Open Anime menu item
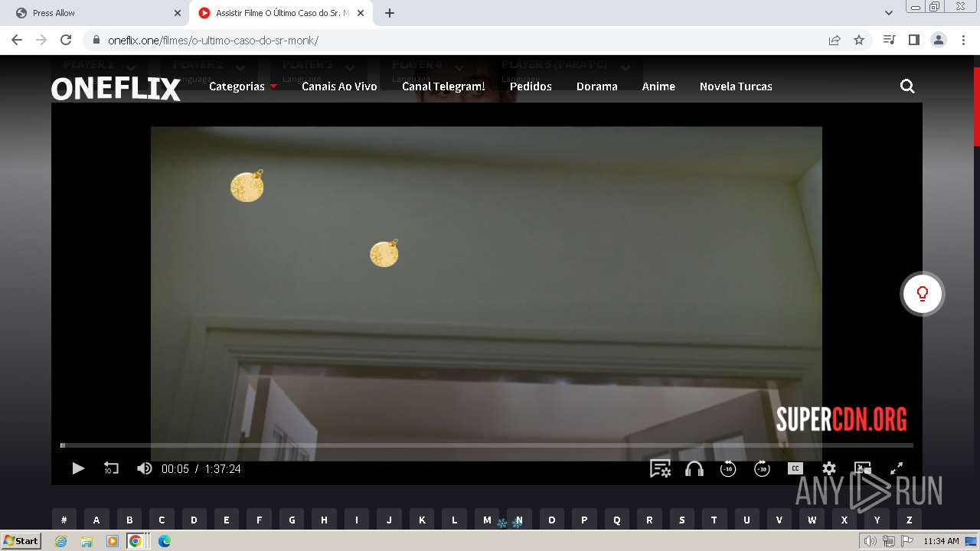The height and width of the screenshot is (551, 980). (x=658, y=86)
